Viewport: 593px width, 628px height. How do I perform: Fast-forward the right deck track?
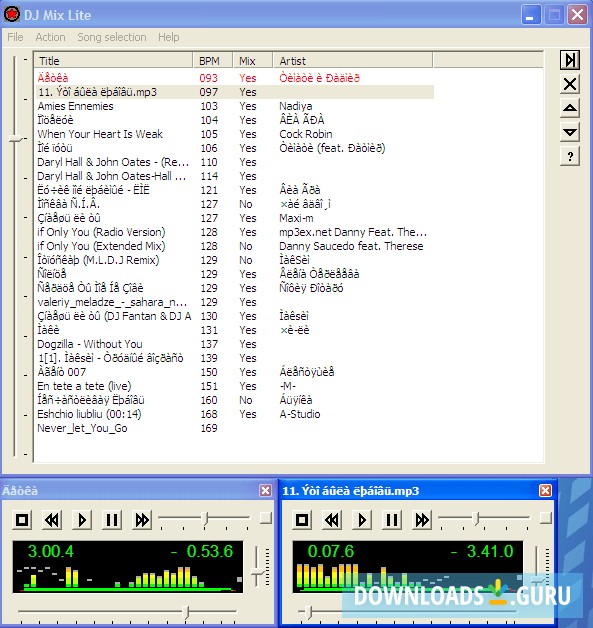[422, 520]
